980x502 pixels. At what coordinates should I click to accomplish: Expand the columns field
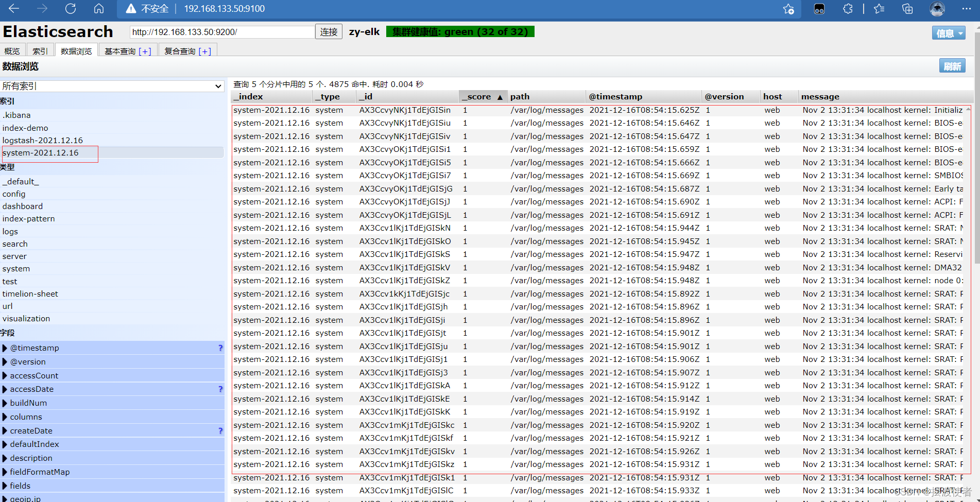coord(5,417)
